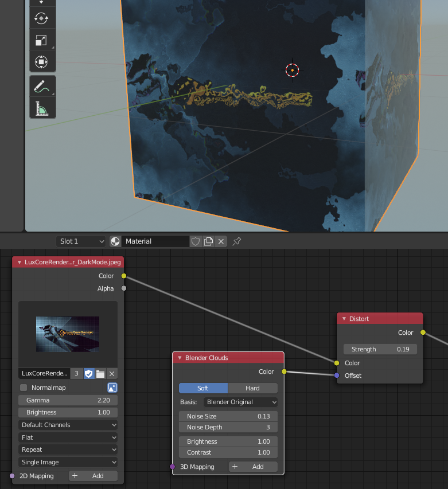This screenshot has height=489, width=448.
Task: Adjust image node Brightness 1.00 slider
Action: click(68, 412)
